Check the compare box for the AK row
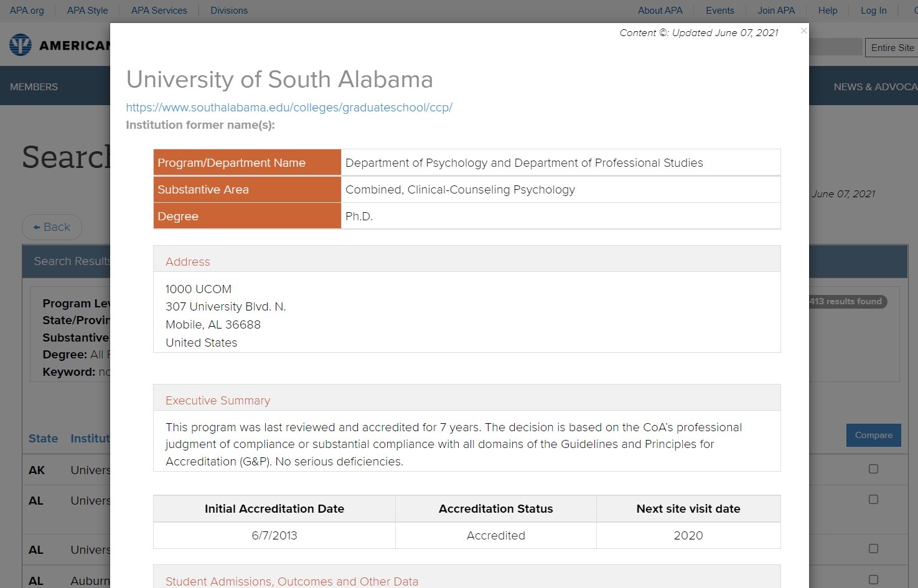Screen dimensions: 918x588 [x=873, y=469]
